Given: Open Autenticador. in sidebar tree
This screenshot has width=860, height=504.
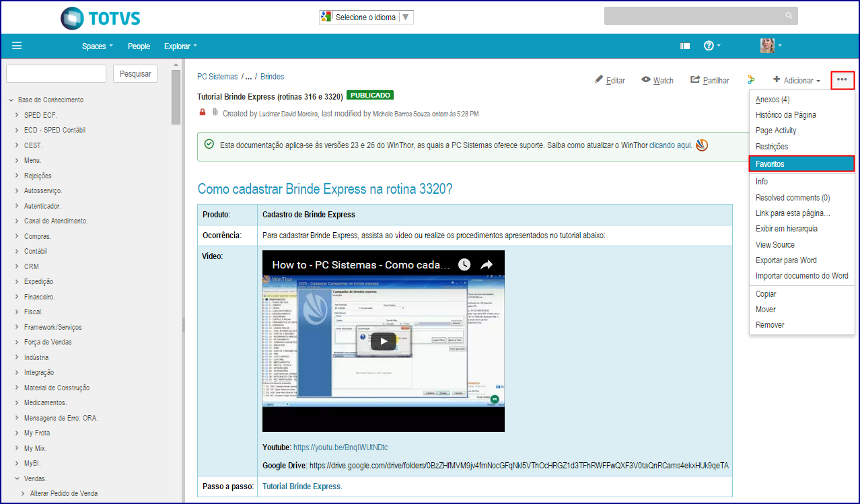Looking at the screenshot, I should click(42, 206).
